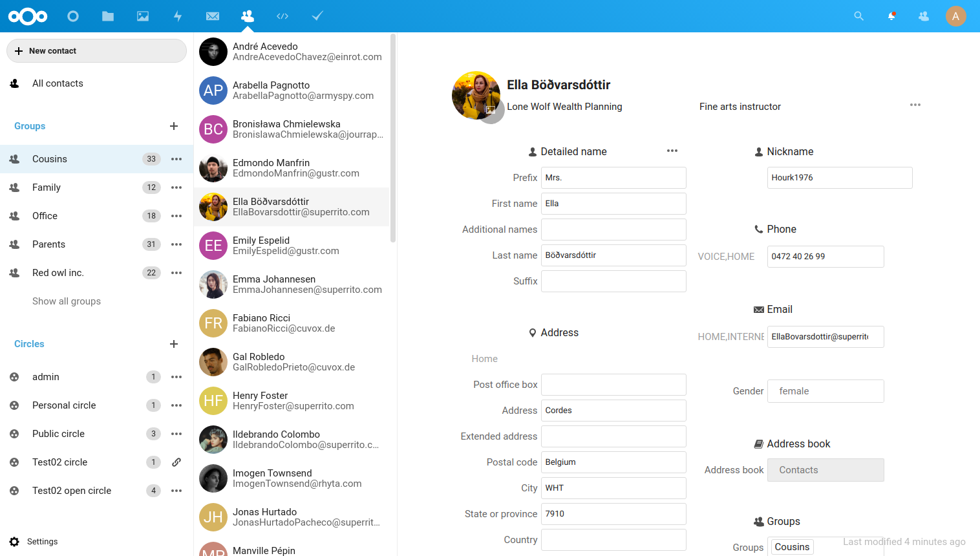Open the Photos app icon
This screenshot has width=980, height=556.
(x=143, y=16)
